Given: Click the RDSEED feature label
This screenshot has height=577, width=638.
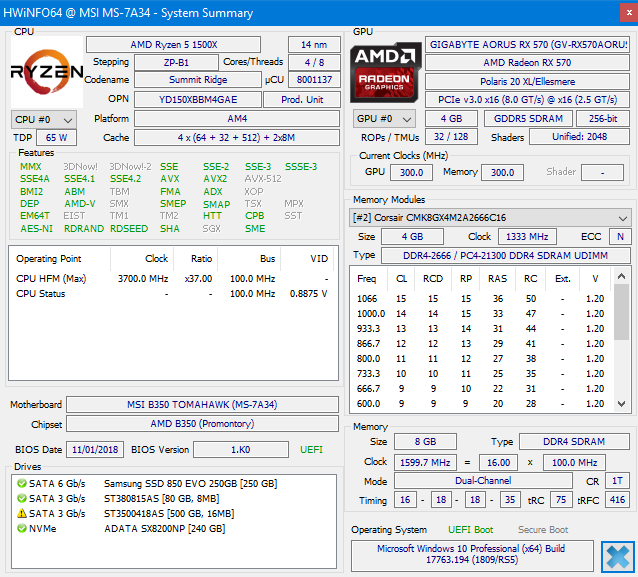Looking at the screenshot, I should click(129, 229).
